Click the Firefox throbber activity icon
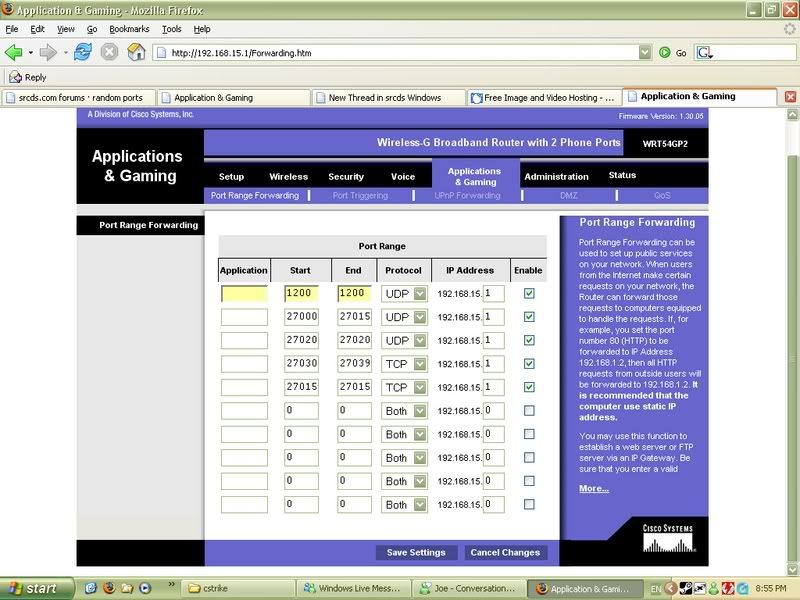This screenshot has height=600, width=800. [x=790, y=29]
